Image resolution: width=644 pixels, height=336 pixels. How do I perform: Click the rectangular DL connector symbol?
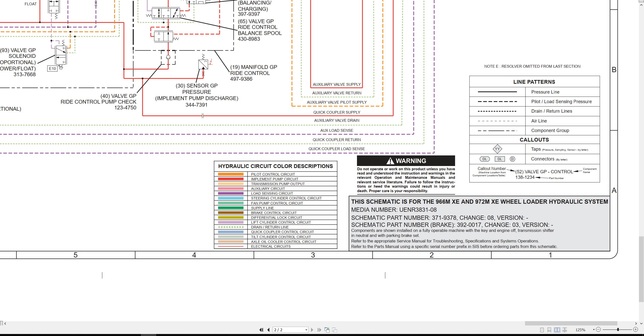tap(500, 159)
